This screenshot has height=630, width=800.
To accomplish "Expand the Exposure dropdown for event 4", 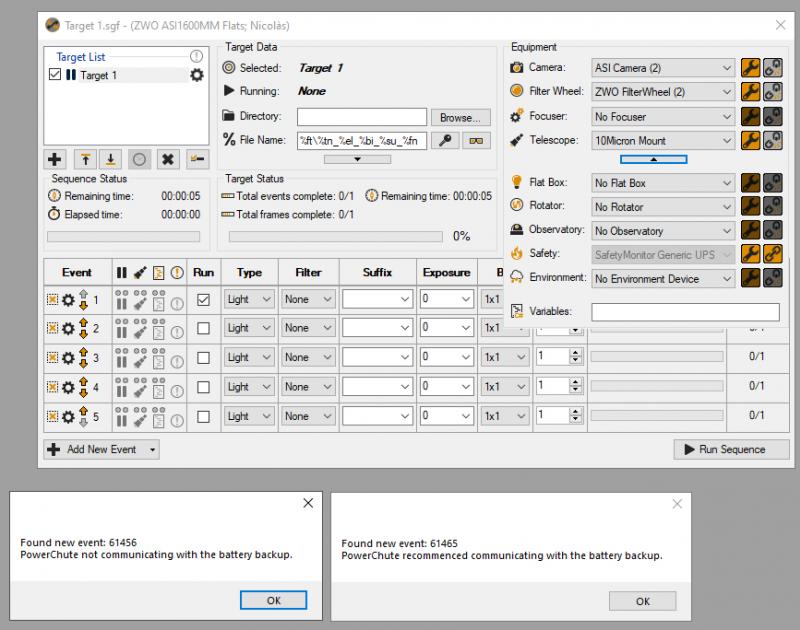I will 466,386.
